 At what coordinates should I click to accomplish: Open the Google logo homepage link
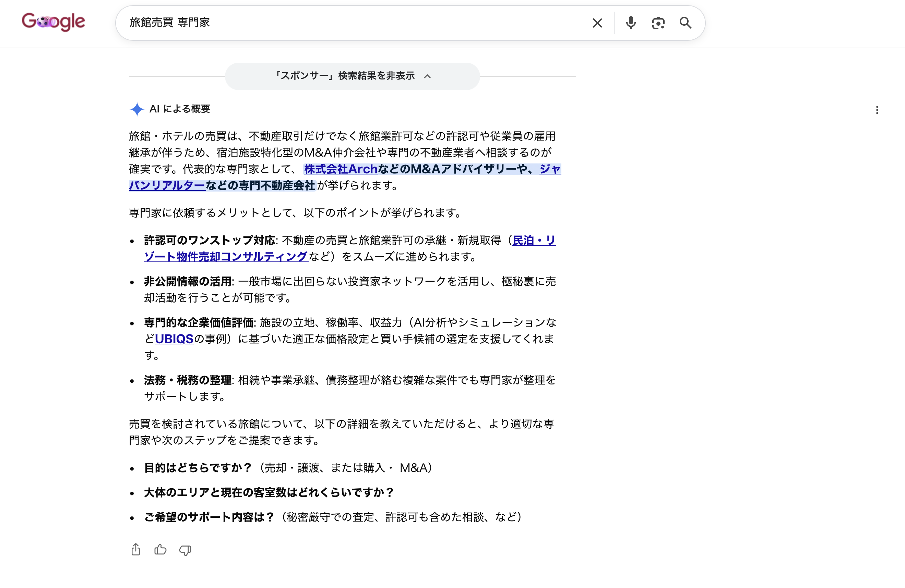click(x=53, y=22)
